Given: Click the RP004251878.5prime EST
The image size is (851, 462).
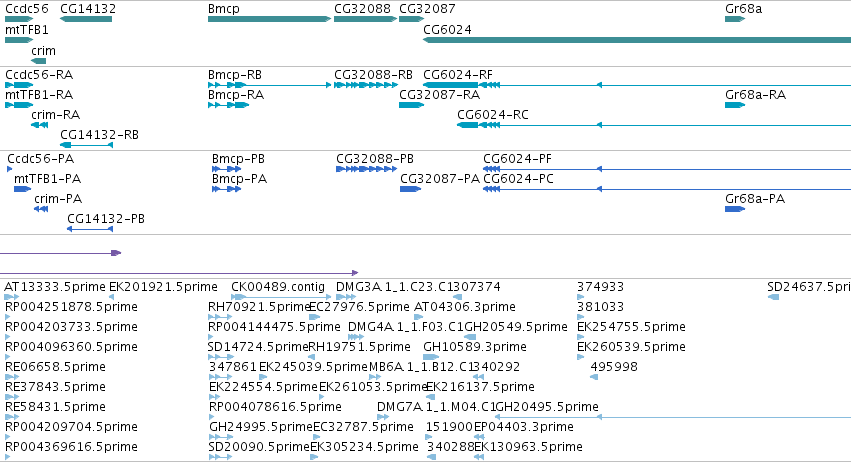Looking at the screenshot, I should [8, 317].
